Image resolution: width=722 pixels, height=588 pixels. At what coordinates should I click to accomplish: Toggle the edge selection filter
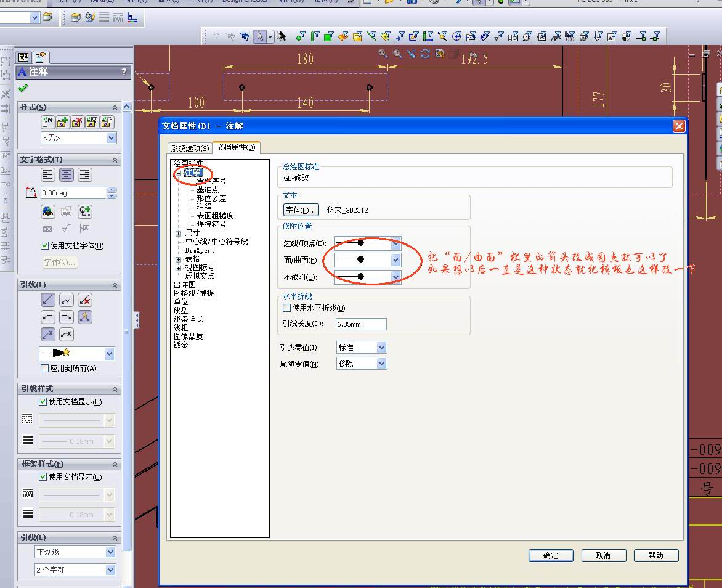[315, 36]
